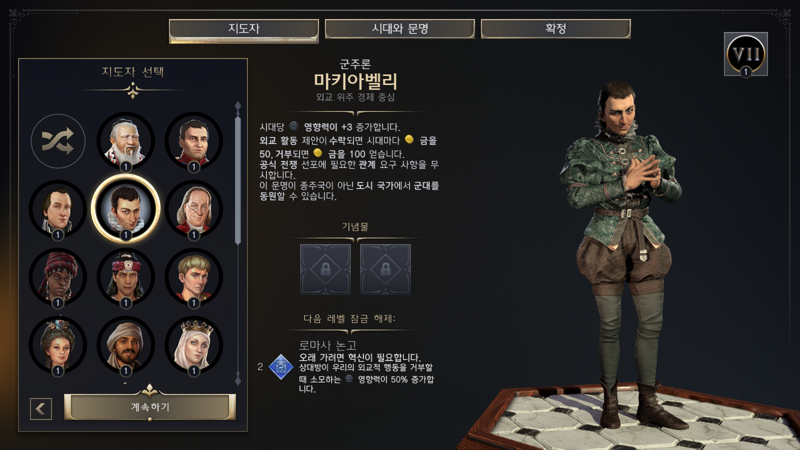The image size is (800, 450).
Task: Choose the bearded leader in white headwrap
Action: click(x=126, y=346)
